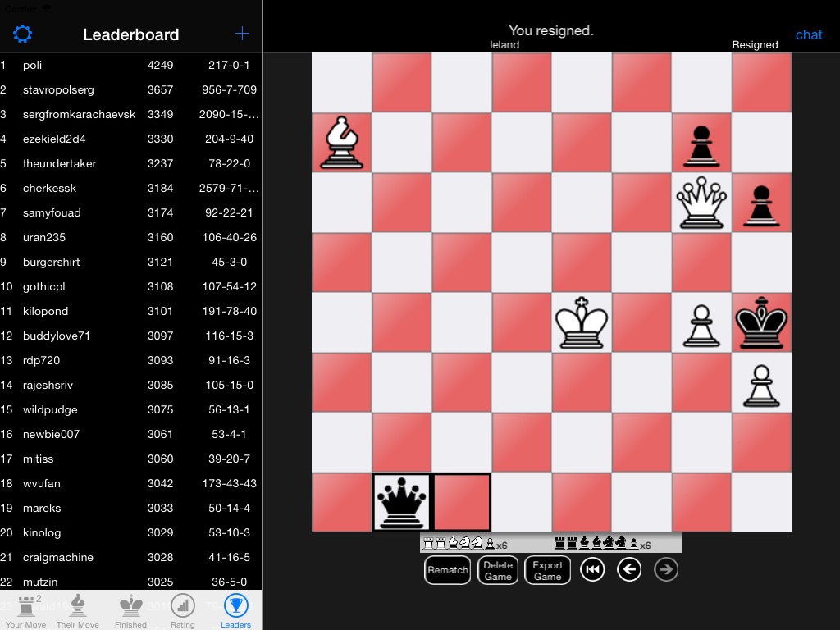840x630 pixels.
Task: Open leaderboard entry buddylove71
Action: tap(131, 336)
